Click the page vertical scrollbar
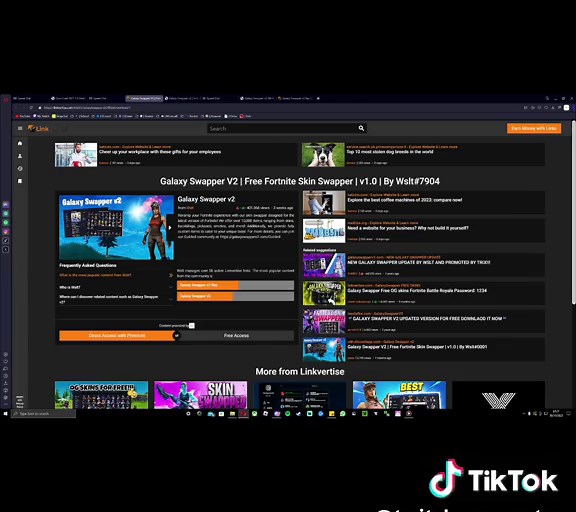Image resolution: width=576 pixels, height=512 pixels. tap(573, 213)
